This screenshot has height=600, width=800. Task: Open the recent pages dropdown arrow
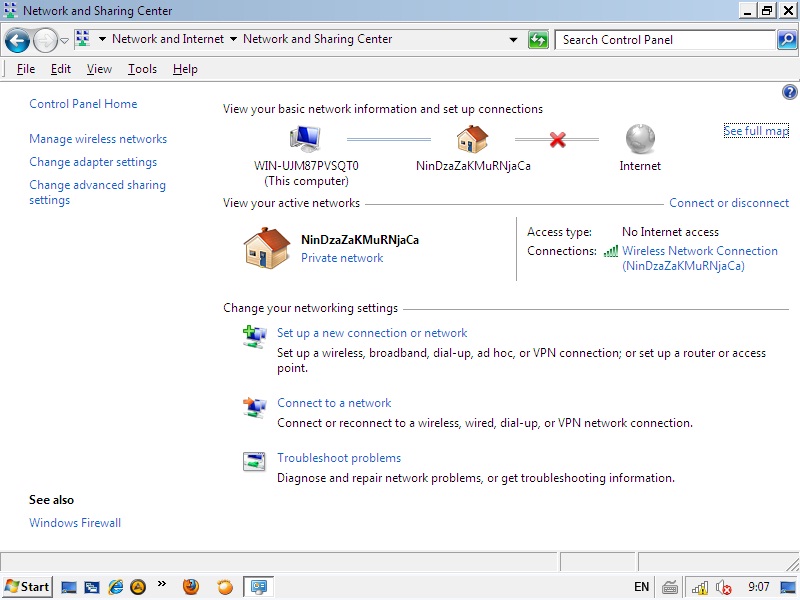[x=64, y=40]
